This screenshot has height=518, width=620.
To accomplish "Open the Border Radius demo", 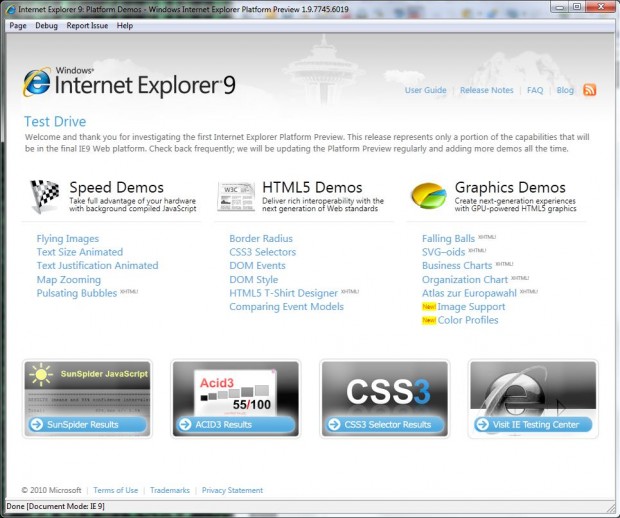I will pyautogui.click(x=261, y=238).
